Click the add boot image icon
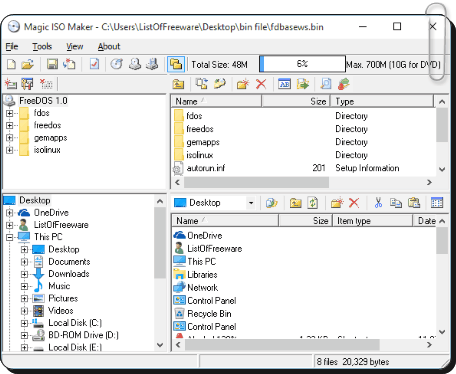456x374 pixels. pyautogui.click(x=11, y=84)
